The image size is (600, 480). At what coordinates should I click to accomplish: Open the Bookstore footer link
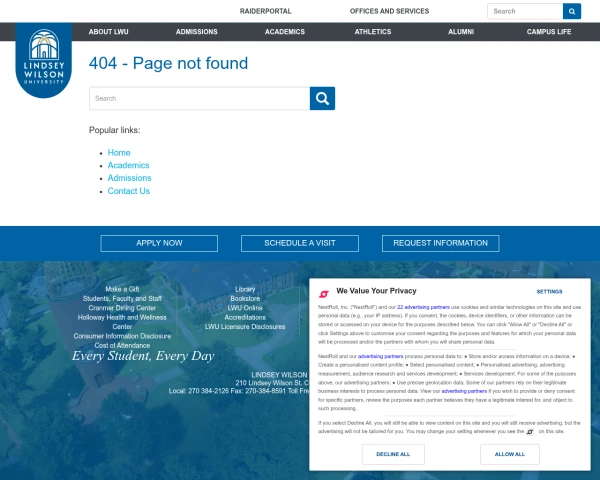(245, 299)
